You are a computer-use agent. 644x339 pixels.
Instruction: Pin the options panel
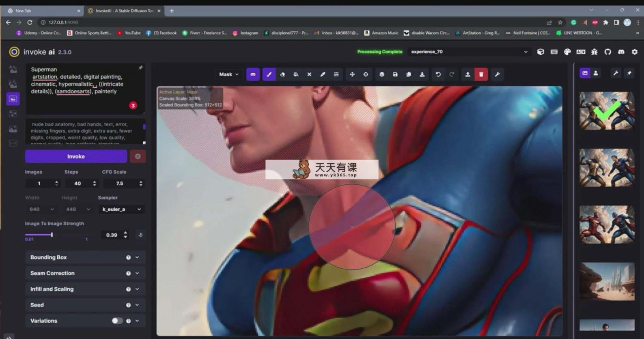point(140,68)
